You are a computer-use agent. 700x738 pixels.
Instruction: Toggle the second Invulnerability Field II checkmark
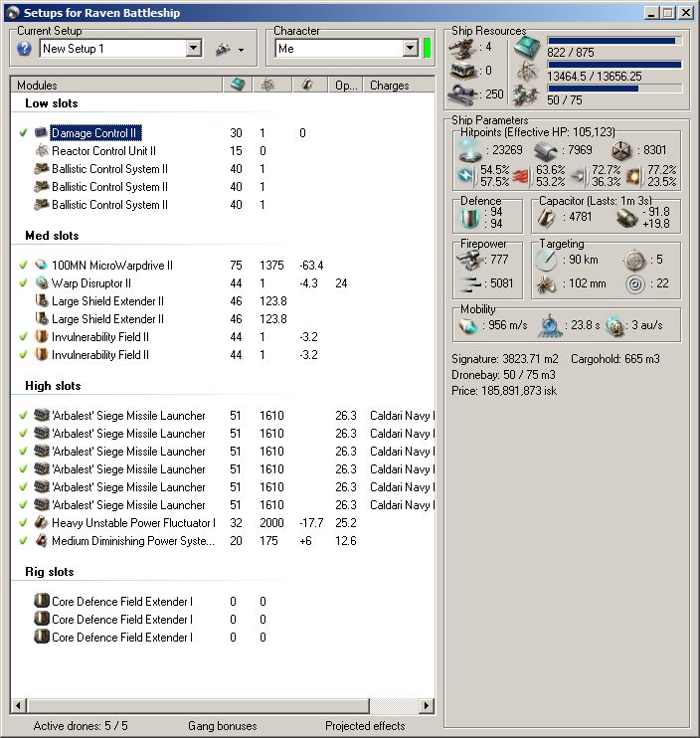[x=23, y=354]
